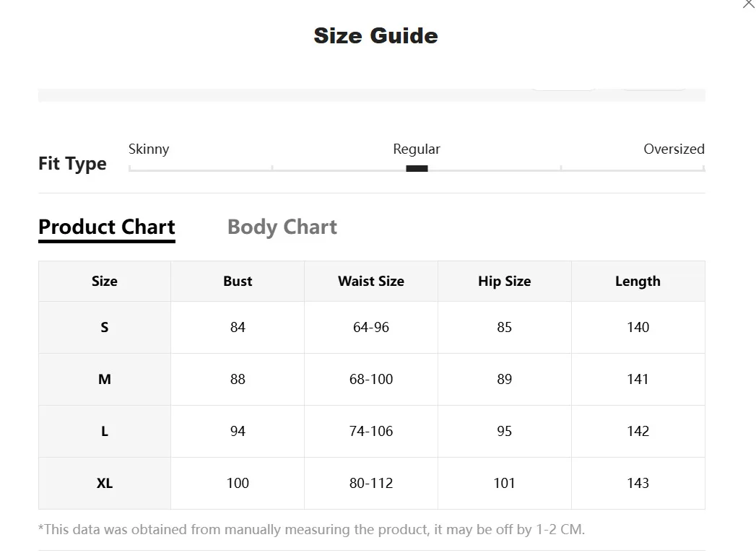Click the Hip Size column header
The width and height of the screenshot is (756, 558).
click(x=504, y=282)
